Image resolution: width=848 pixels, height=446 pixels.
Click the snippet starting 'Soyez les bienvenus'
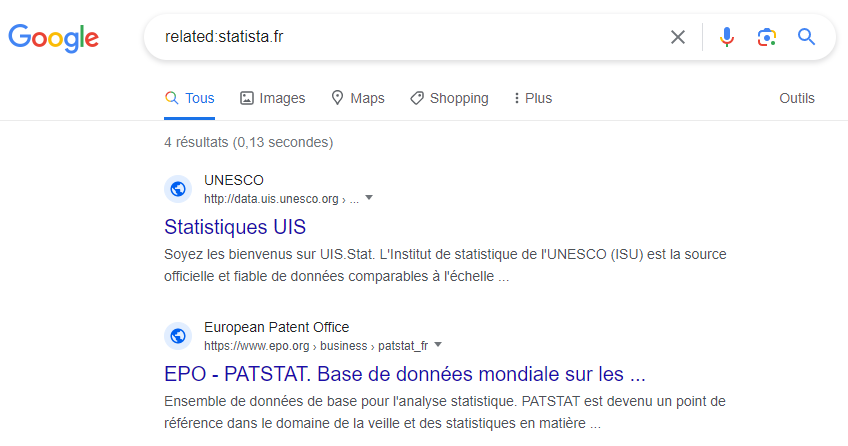tap(446, 265)
